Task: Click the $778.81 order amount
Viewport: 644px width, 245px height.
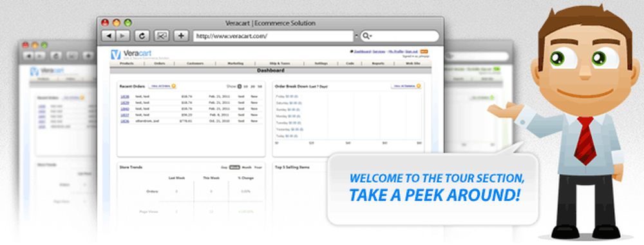Action: [x=187, y=121]
